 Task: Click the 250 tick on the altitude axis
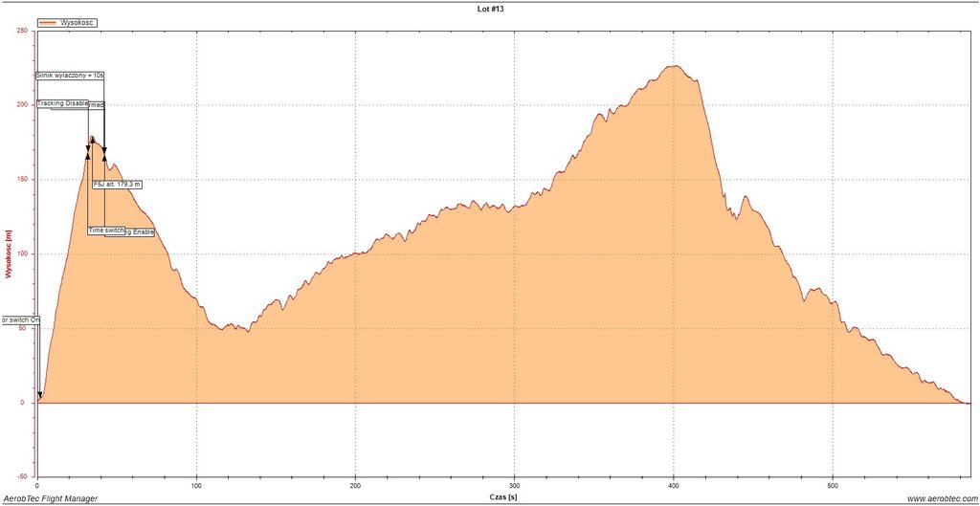[21, 31]
